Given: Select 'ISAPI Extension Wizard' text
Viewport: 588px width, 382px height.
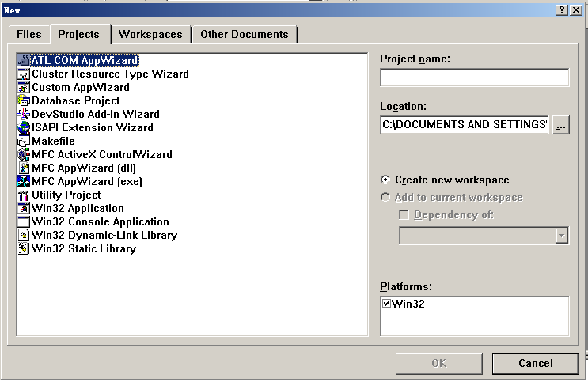Looking at the screenshot, I should point(93,128).
